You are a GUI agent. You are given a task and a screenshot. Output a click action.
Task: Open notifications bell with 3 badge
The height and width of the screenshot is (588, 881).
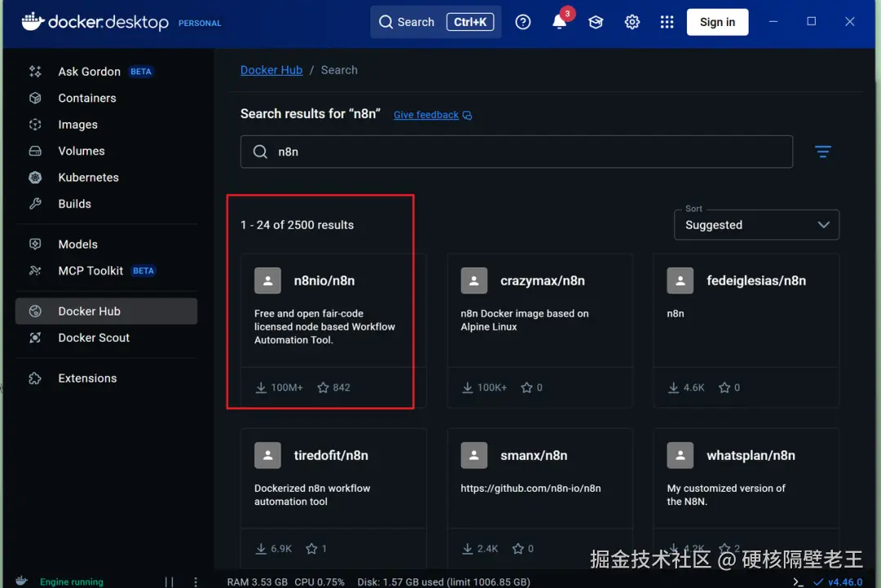[560, 20]
